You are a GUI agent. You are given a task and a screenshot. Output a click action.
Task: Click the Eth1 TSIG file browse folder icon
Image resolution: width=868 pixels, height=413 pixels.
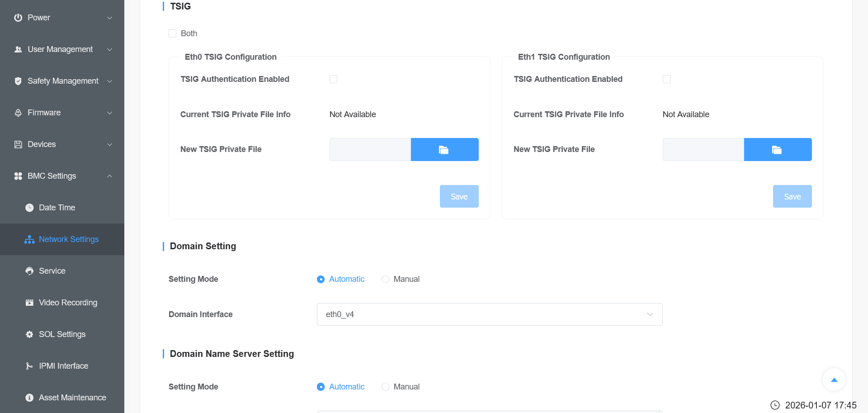click(x=777, y=150)
